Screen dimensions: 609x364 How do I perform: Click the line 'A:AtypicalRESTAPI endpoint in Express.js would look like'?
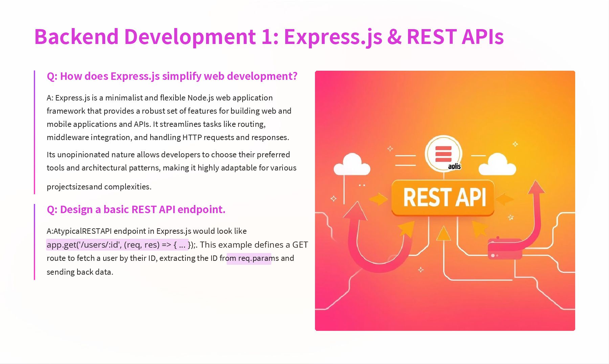click(146, 231)
